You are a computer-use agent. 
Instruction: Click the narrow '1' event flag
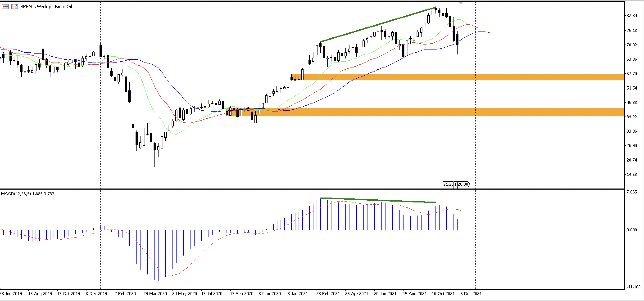[x=455, y=184]
